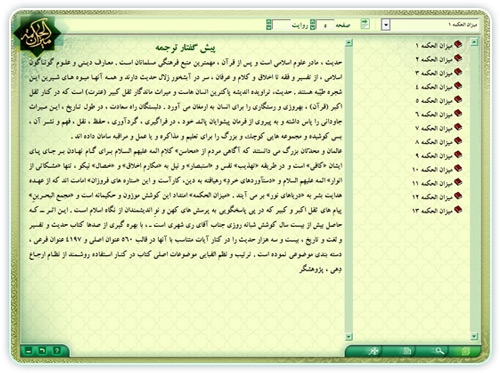The width and height of the screenshot is (500, 373).
Task: Click the volume list scrollbar up arrow
Action: (x=474, y=42)
